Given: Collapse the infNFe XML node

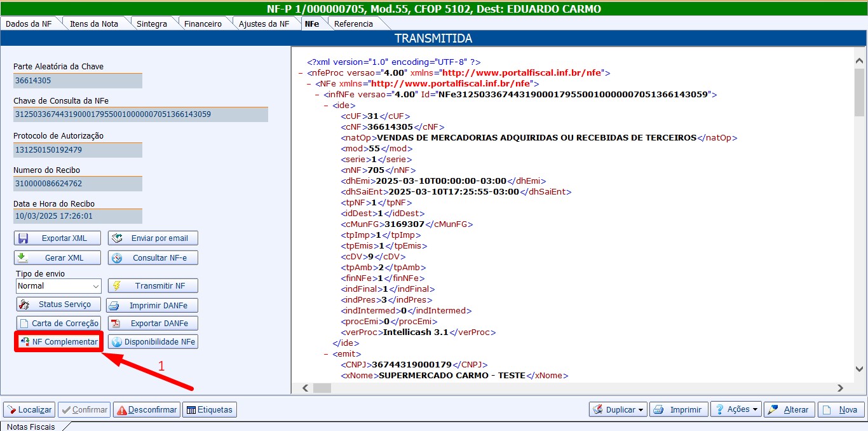Looking at the screenshot, I should [318, 95].
